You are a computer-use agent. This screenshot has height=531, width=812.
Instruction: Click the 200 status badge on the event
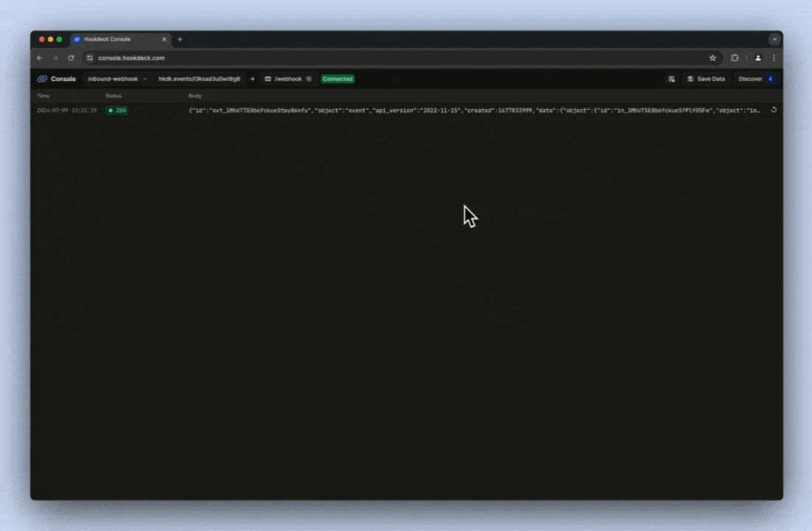pyautogui.click(x=116, y=110)
